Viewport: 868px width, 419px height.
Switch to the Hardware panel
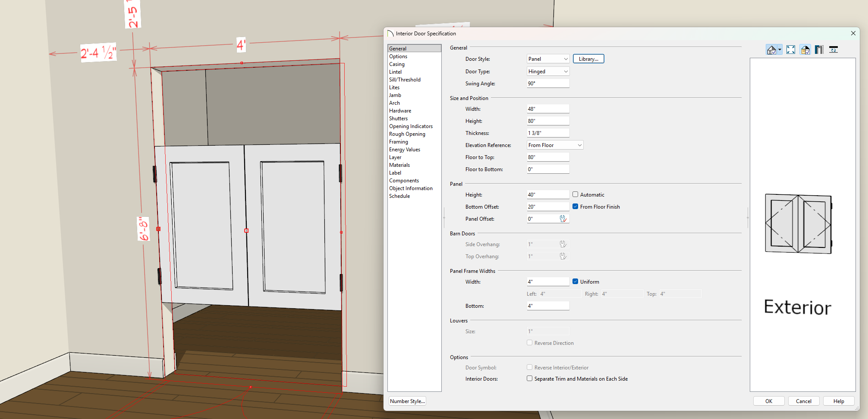[400, 111]
